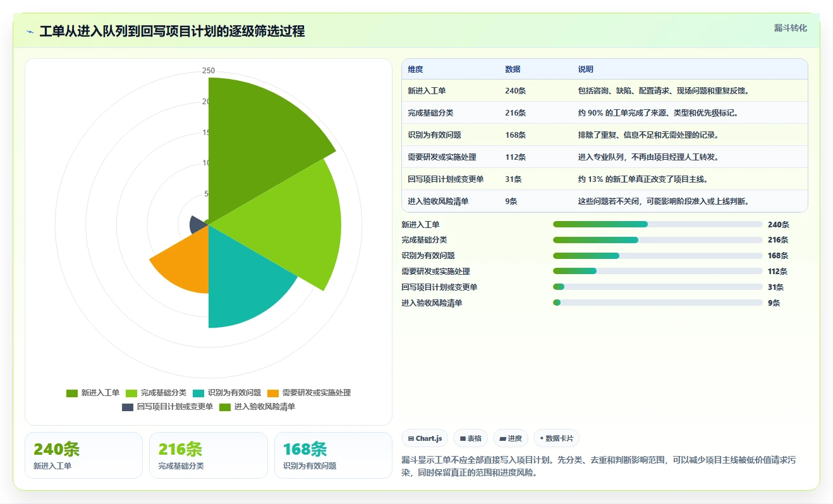Click the description starting 排除了重复

[x=648, y=135]
